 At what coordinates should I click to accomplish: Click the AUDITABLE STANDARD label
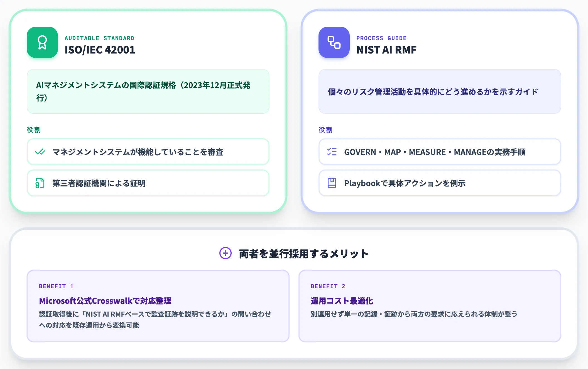(99, 38)
